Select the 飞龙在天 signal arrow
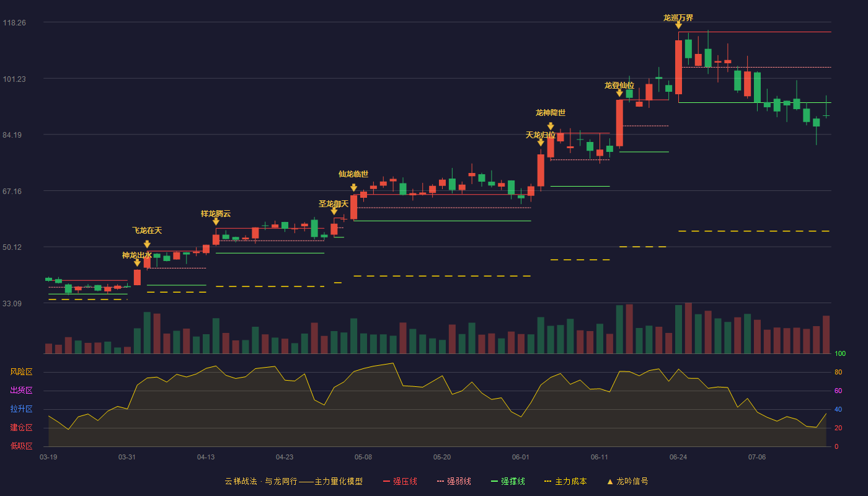The image size is (868, 496). click(x=147, y=244)
